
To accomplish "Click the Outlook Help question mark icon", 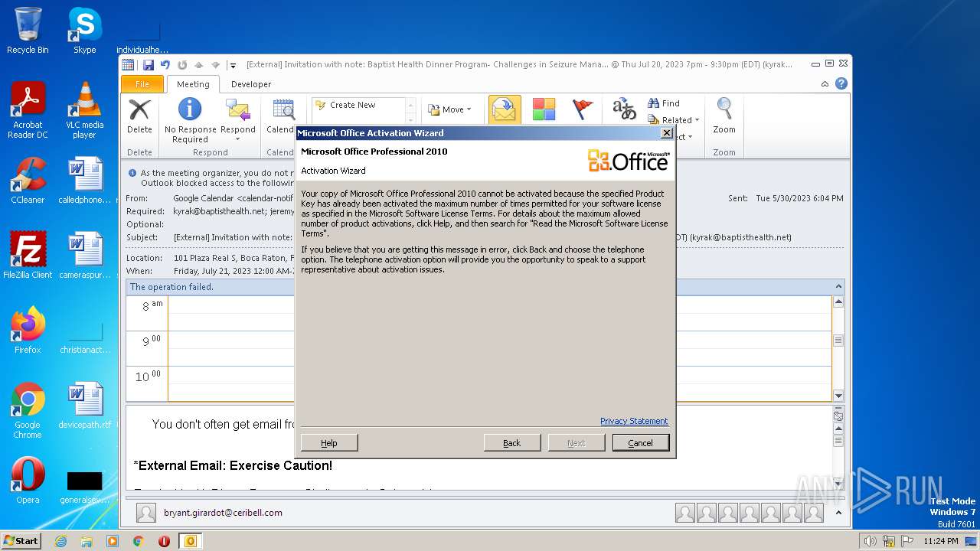I will pos(841,84).
